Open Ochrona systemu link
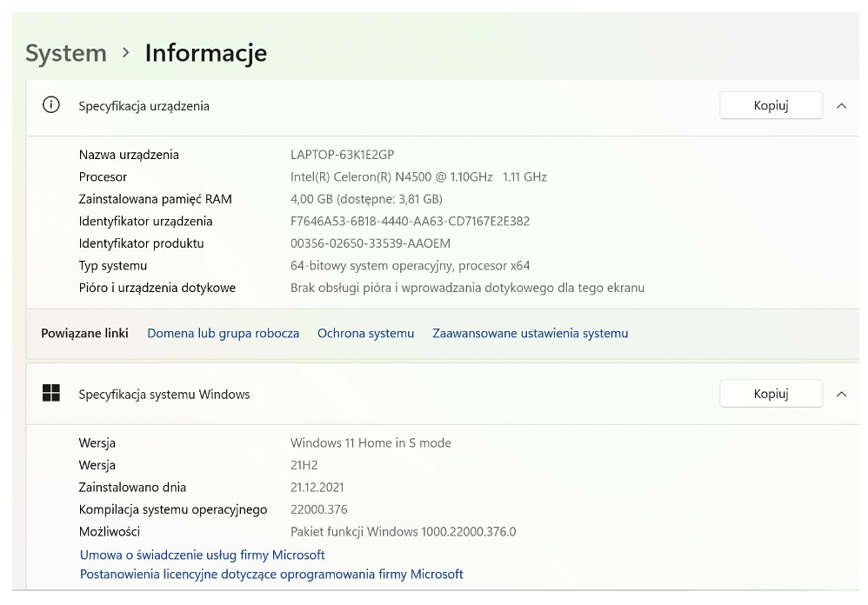 click(365, 333)
